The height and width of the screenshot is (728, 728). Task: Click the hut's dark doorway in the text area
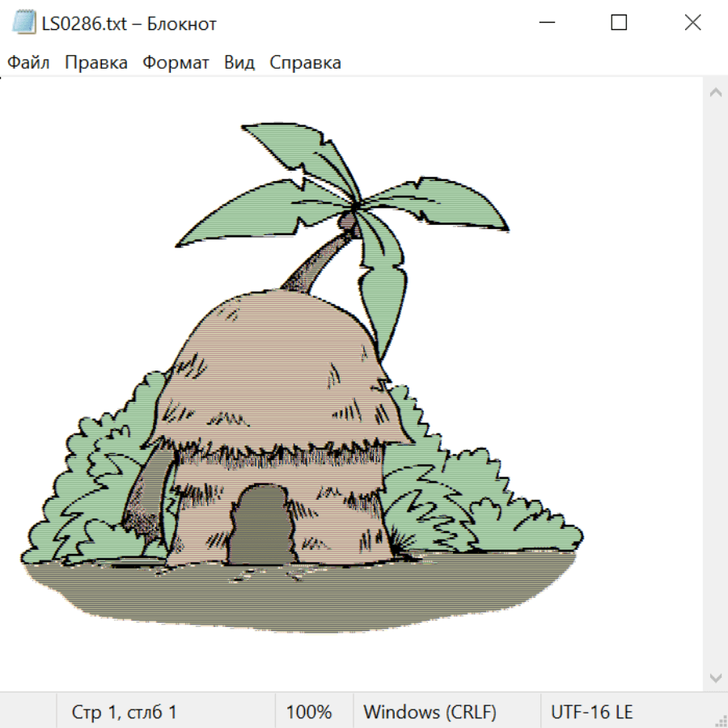tap(260, 526)
